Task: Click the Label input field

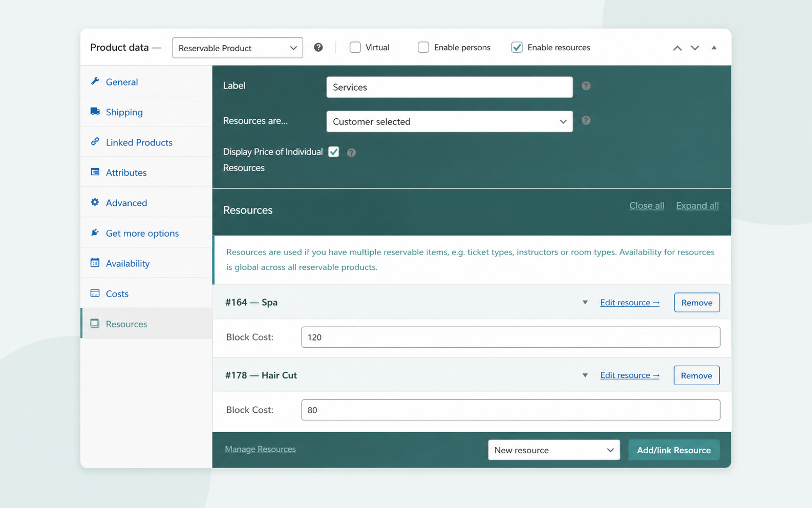Action: click(x=450, y=87)
